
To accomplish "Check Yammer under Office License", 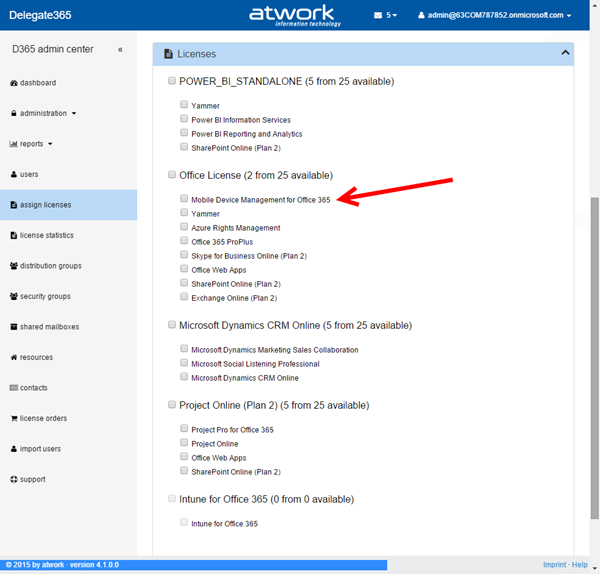I will pos(184,213).
